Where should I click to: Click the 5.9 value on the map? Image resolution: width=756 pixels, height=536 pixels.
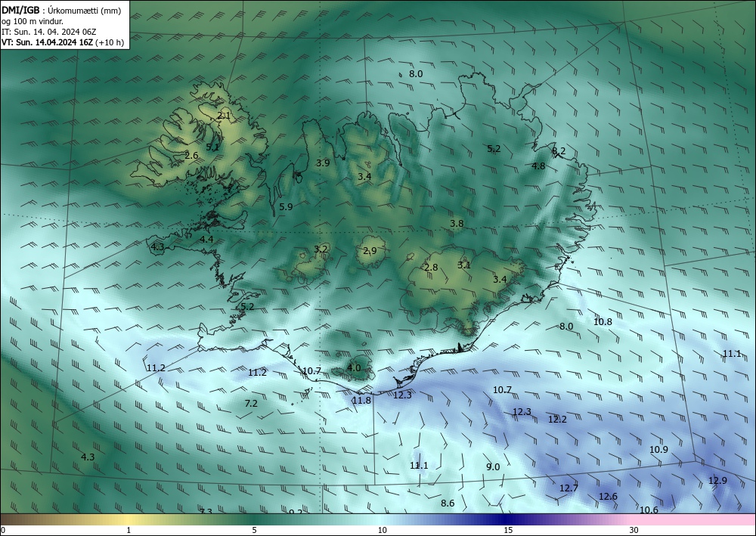point(286,207)
